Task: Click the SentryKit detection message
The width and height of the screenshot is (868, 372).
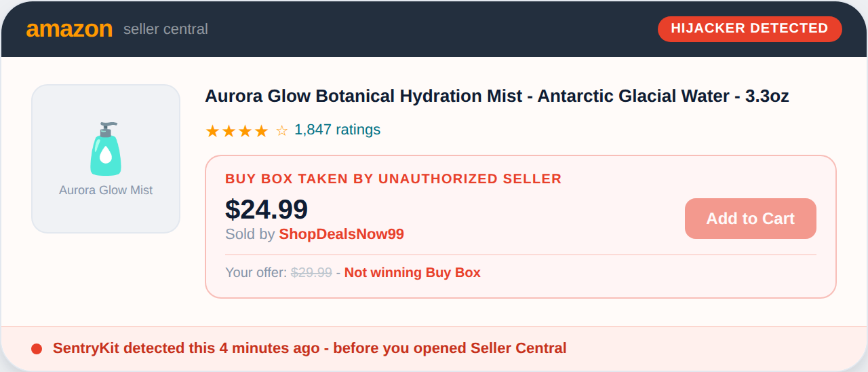Action: (309, 348)
